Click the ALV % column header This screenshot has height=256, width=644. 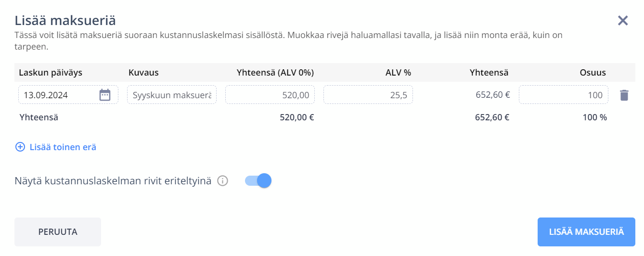(398, 73)
